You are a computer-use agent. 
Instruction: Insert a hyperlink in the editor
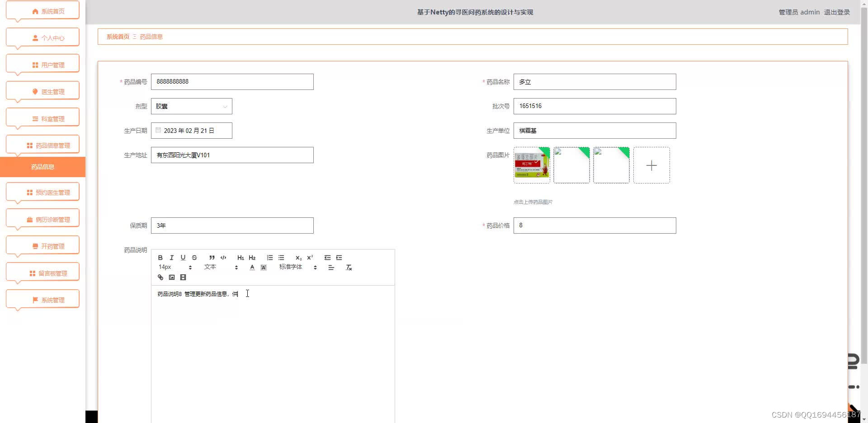click(160, 277)
